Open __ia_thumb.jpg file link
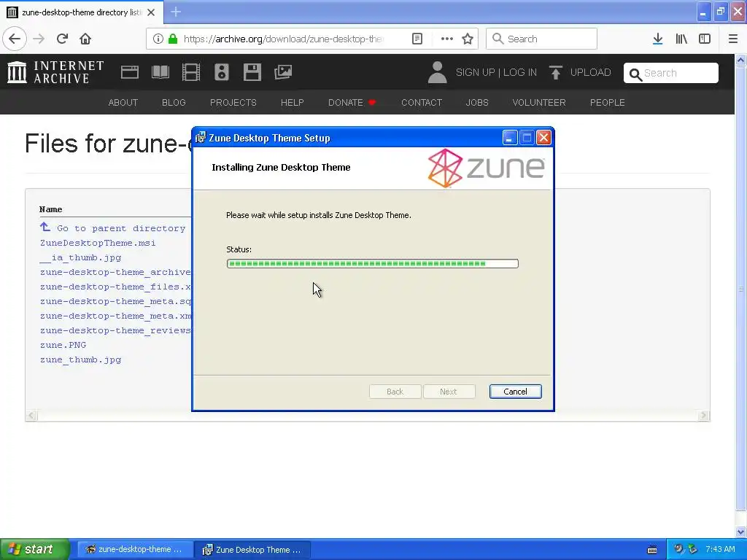 pos(80,257)
